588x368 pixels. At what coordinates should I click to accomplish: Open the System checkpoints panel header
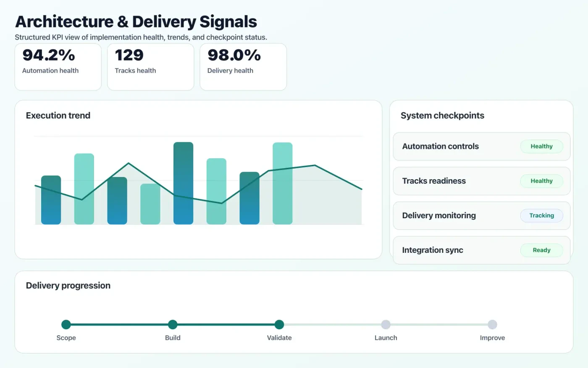point(442,115)
